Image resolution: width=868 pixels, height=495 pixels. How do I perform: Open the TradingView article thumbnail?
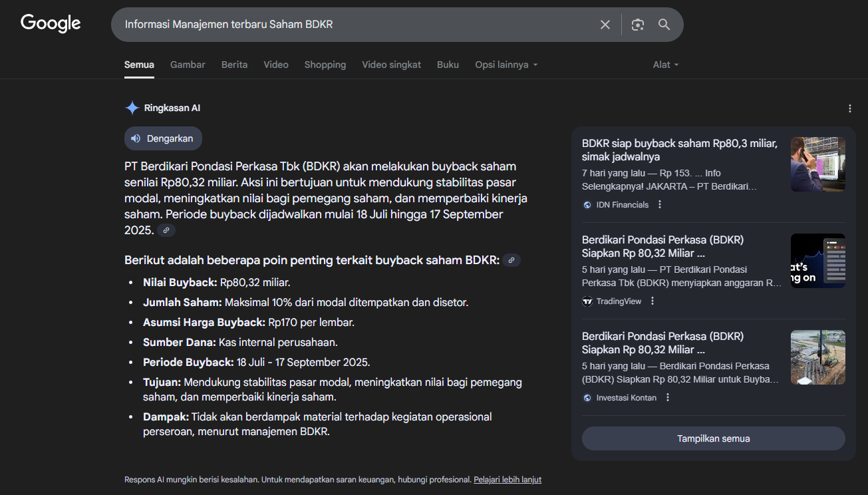coord(818,261)
